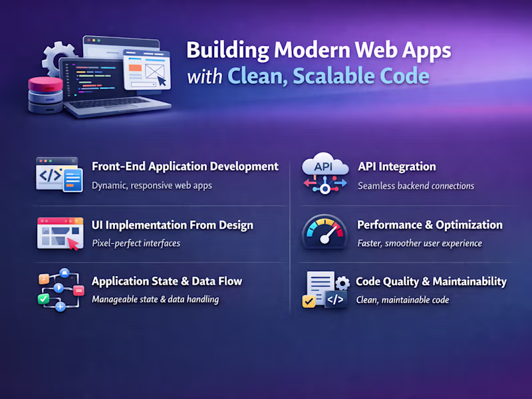Select the Front-End Application Development code icon

point(59,176)
